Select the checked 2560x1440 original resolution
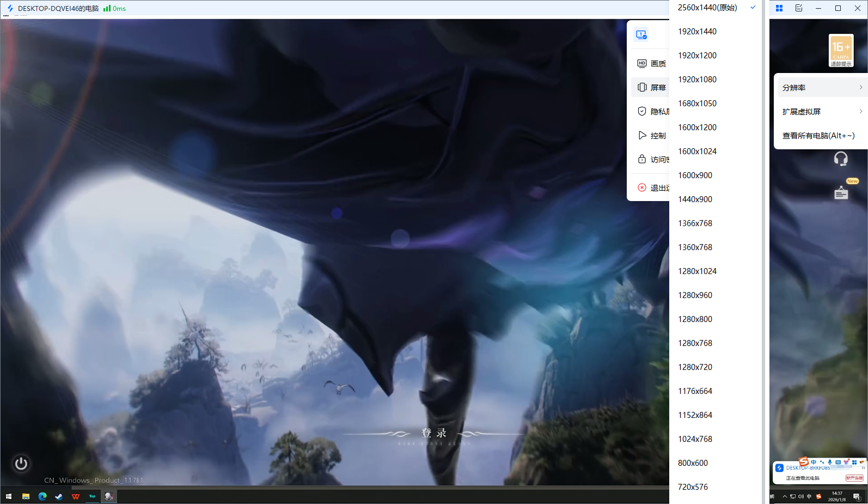Viewport: 868px width, 504px height. [x=707, y=8]
